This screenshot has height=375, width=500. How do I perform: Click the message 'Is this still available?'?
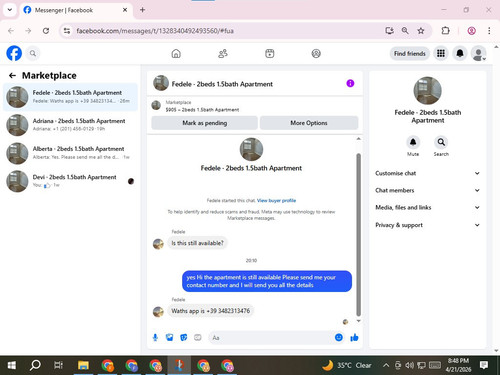click(x=197, y=243)
